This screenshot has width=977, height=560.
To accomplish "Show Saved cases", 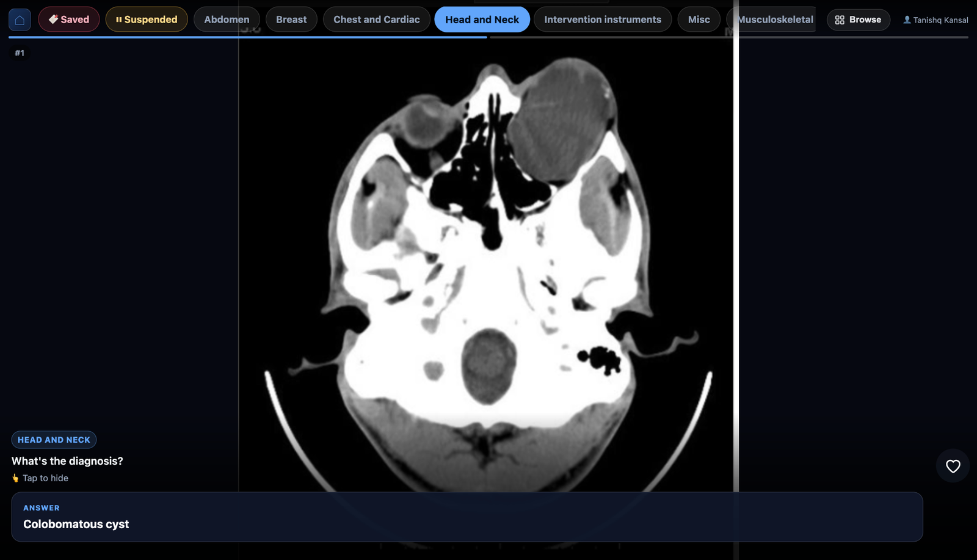I will 69,20.
